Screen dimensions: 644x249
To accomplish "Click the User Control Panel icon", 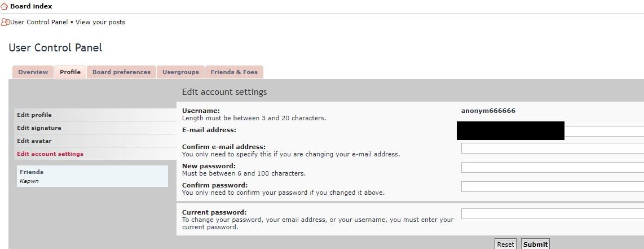I will (x=5, y=23).
